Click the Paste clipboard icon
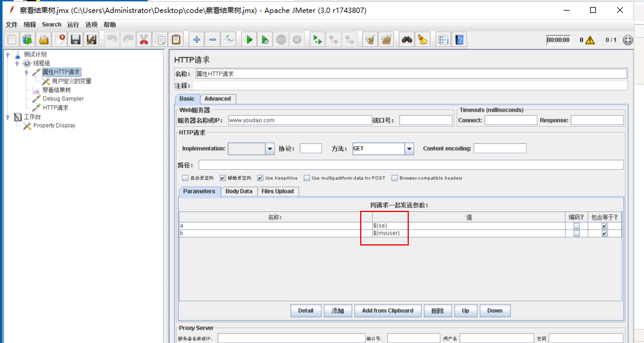This screenshot has height=343, width=644. coord(176,39)
